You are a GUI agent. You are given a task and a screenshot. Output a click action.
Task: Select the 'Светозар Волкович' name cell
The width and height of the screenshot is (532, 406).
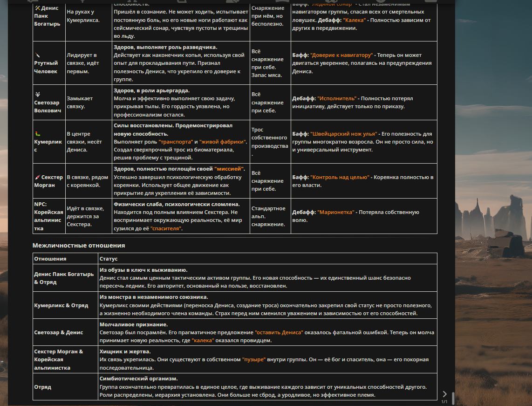click(49, 102)
